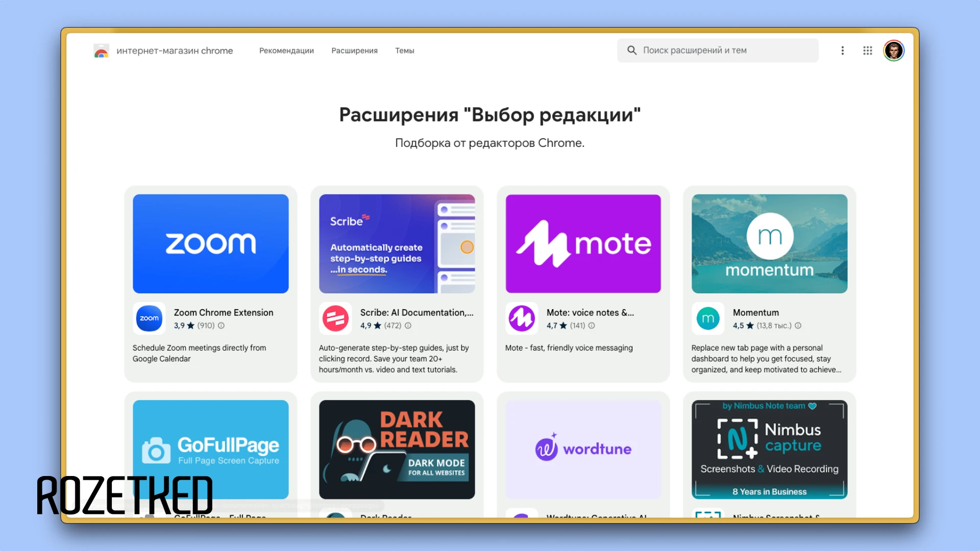Click the small teal Momentum icon
The width and height of the screenshot is (980, 551).
click(x=708, y=318)
